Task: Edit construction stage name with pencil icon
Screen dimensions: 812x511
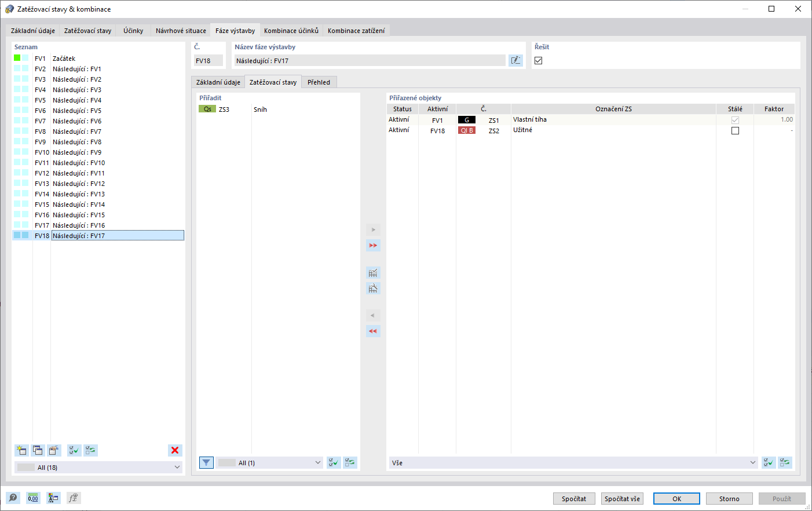Action: tap(515, 60)
